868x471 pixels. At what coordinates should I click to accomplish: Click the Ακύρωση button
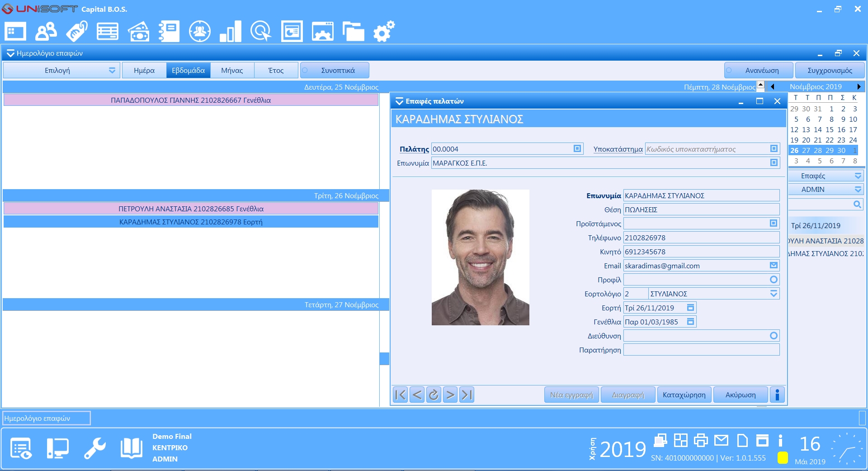tap(741, 395)
